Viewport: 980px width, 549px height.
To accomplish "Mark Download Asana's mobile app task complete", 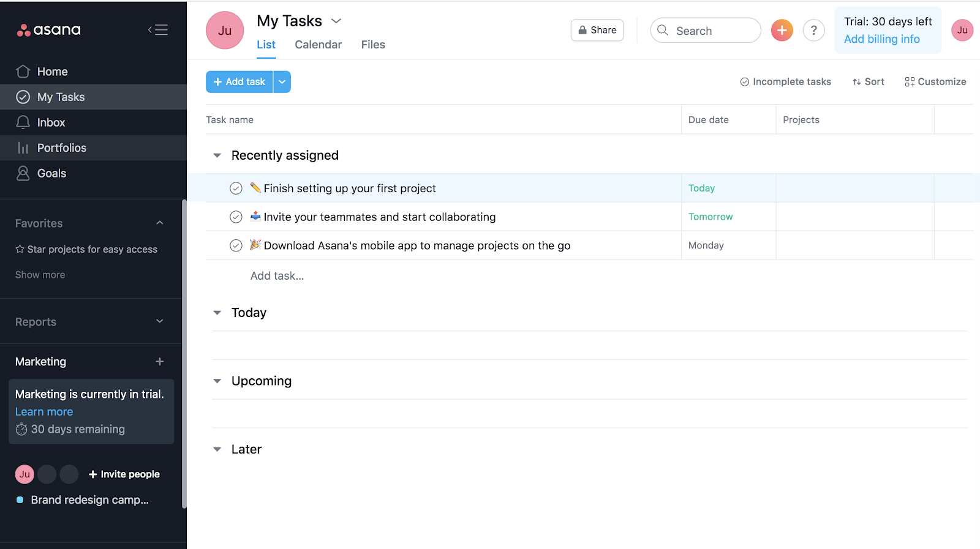I will click(x=236, y=245).
